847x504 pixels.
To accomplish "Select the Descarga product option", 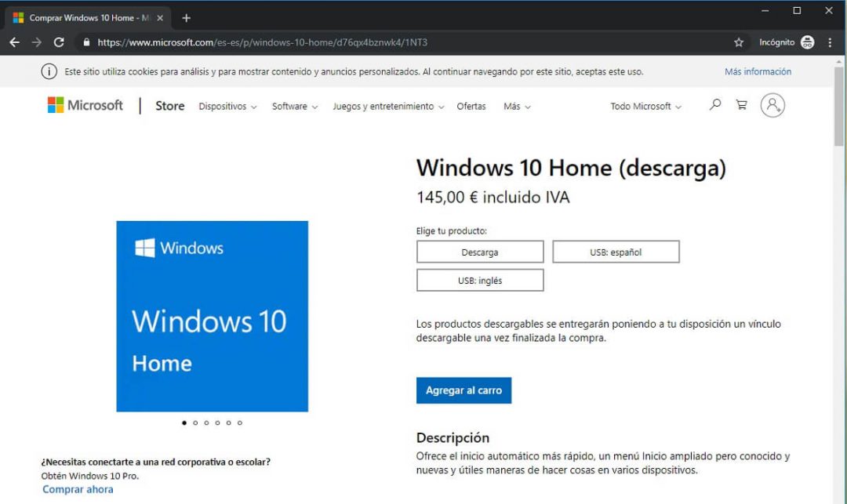I will point(479,252).
